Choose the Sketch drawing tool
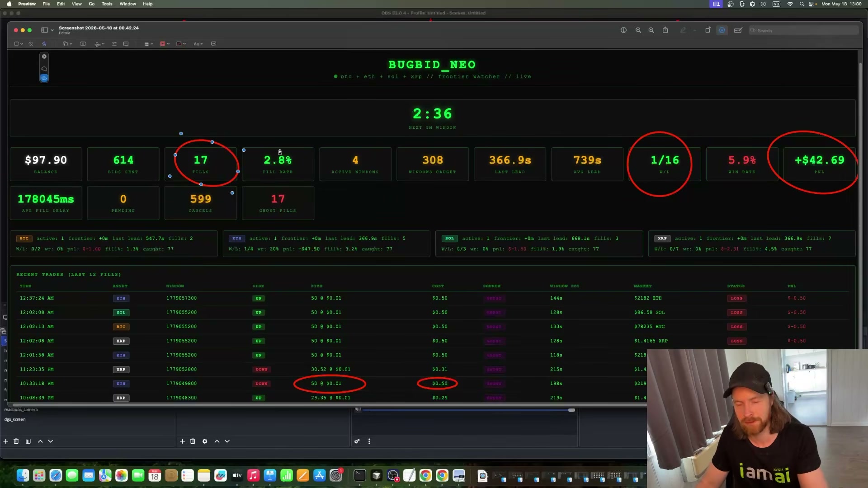Viewport: 868px width, 488px height. [x=44, y=44]
